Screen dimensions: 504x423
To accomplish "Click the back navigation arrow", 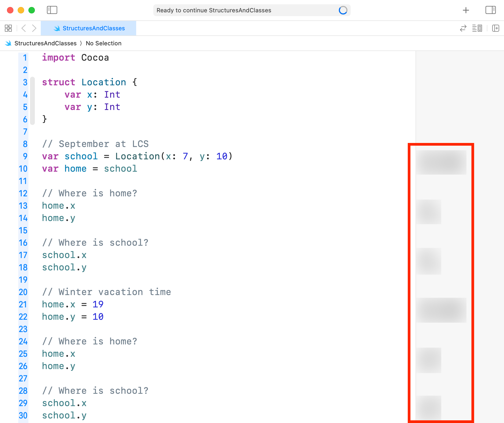I will point(24,28).
